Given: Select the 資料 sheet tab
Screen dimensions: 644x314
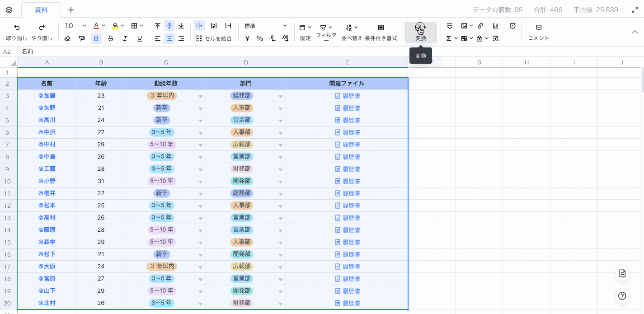Looking at the screenshot, I should pos(41,10).
